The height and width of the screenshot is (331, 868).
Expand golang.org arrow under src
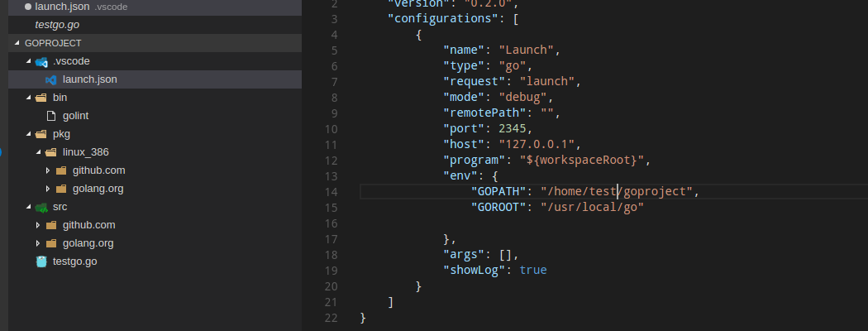(x=38, y=243)
